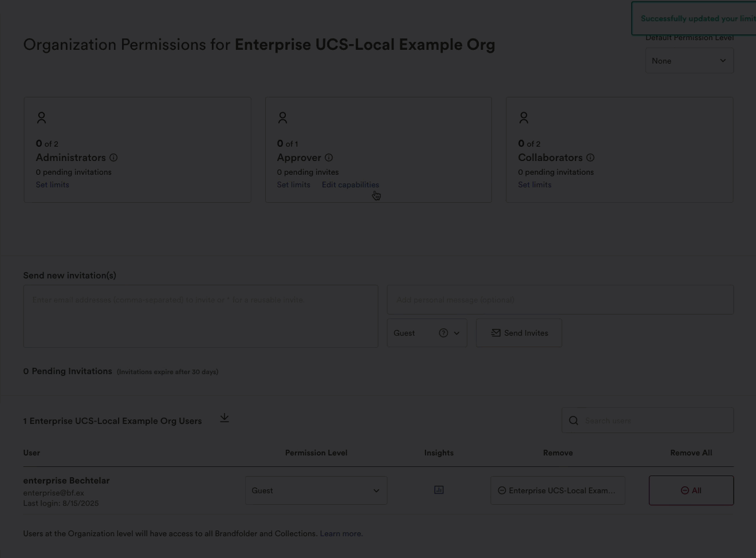Open insights for enterprise Bechtelar
Screen dimensions: 756x558
(x=439, y=490)
